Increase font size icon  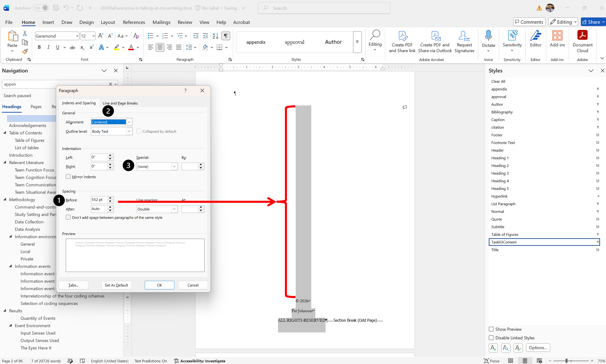101,36
